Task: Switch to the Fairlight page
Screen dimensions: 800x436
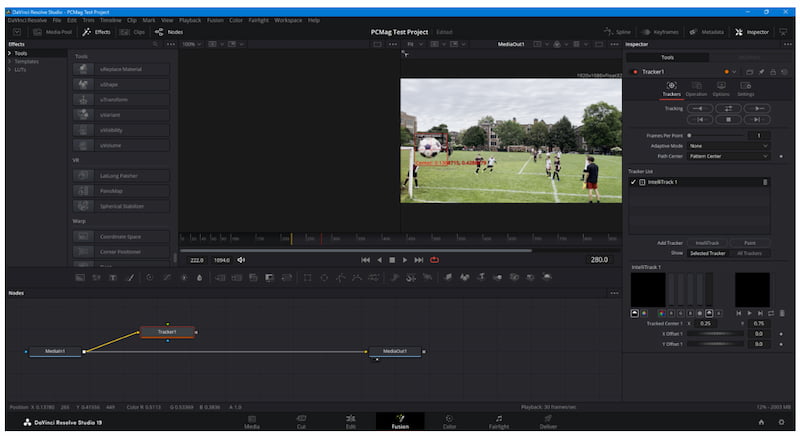Action: point(498,422)
